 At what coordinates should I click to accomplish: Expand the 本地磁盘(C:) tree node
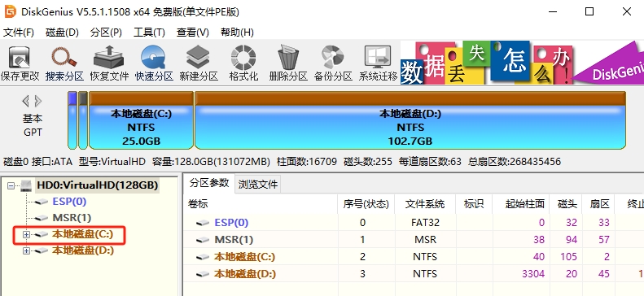26,235
